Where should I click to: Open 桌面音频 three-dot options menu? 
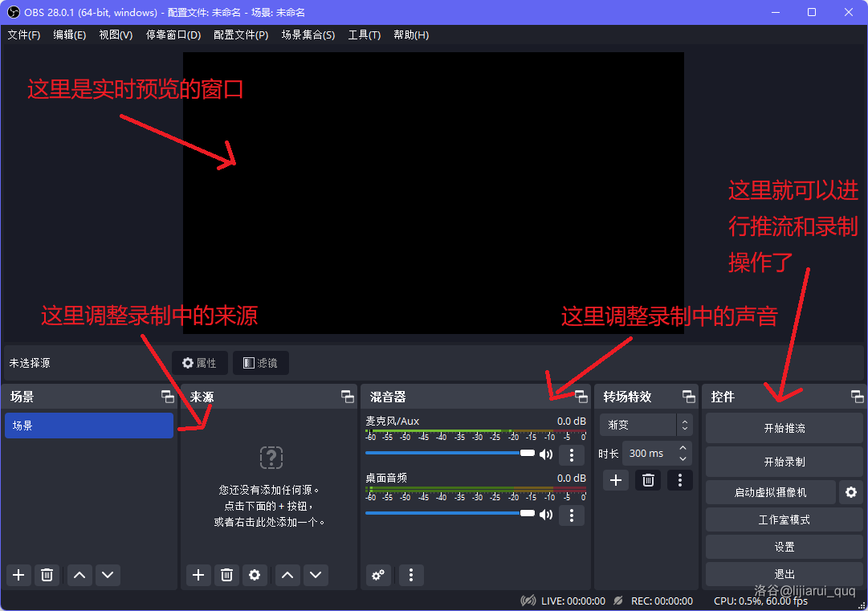pyautogui.click(x=572, y=515)
